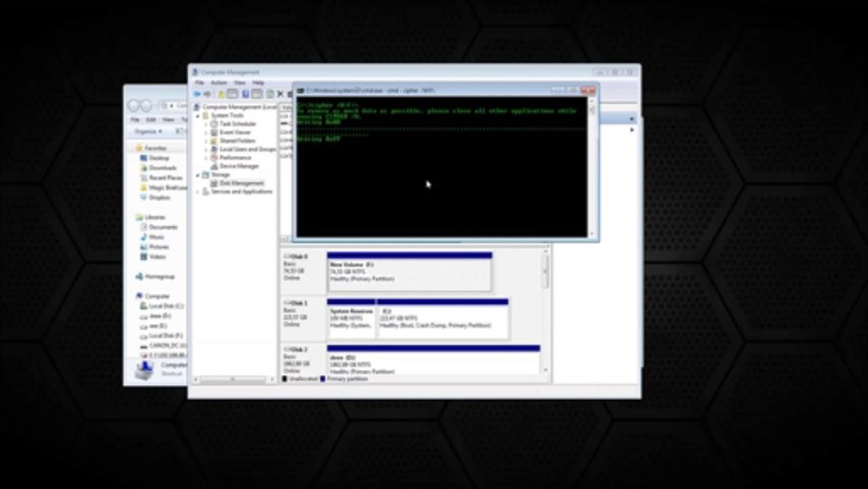868x489 pixels.
Task: Open the Action menu in Computer Management
Action: coord(219,83)
